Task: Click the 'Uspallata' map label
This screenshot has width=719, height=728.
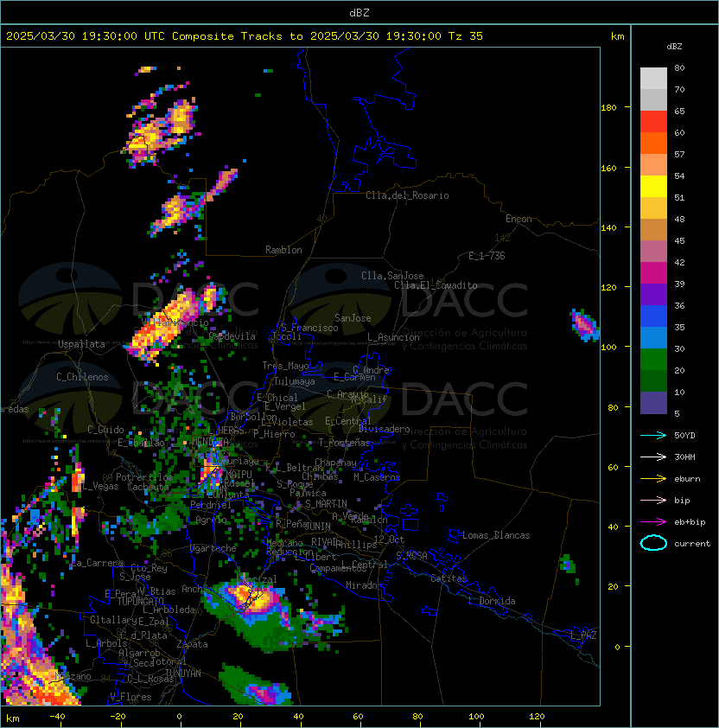Action: pyautogui.click(x=81, y=344)
